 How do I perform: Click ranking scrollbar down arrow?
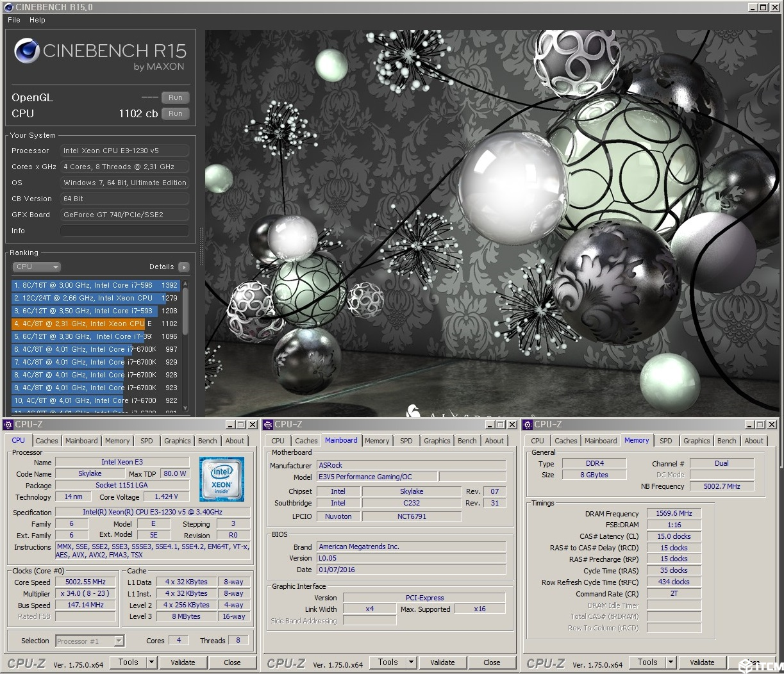185,408
